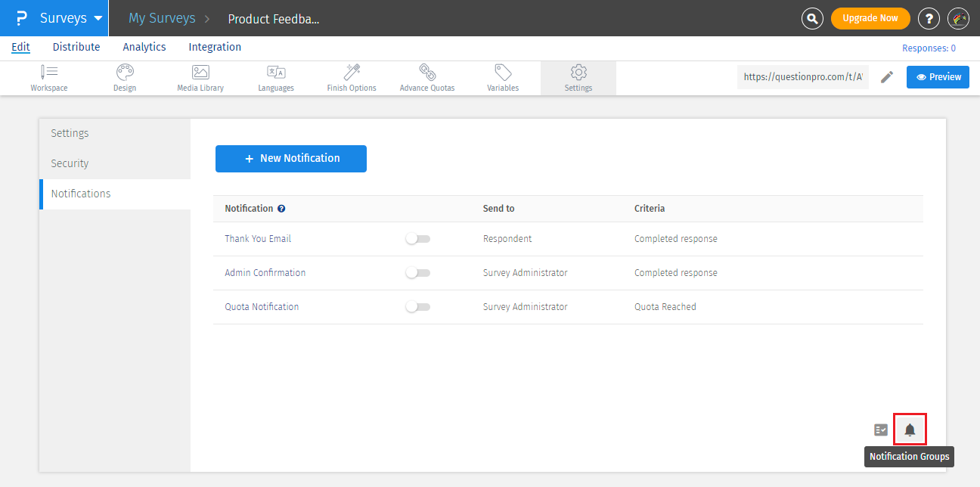Image resolution: width=980 pixels, height=487 pixels.
Task: Switch to the Analytics tab
Action: click(x=144, y=47)
